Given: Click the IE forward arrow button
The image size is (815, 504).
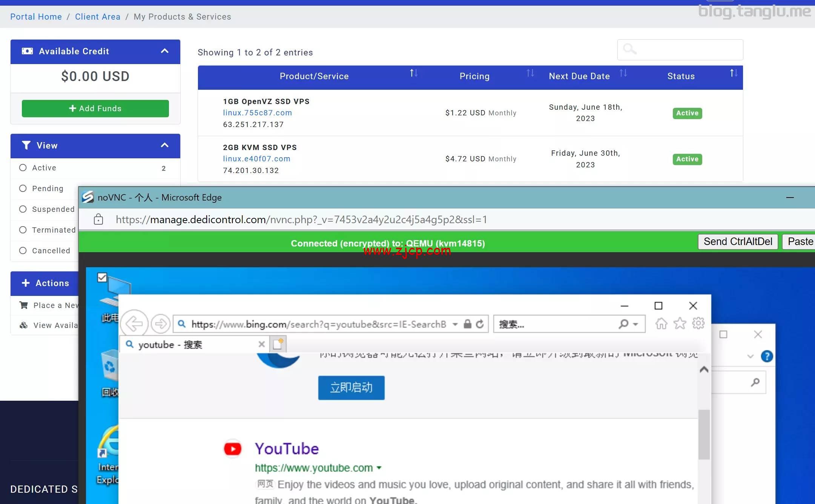Looking at the screenshot, I should tap(161, 323).
